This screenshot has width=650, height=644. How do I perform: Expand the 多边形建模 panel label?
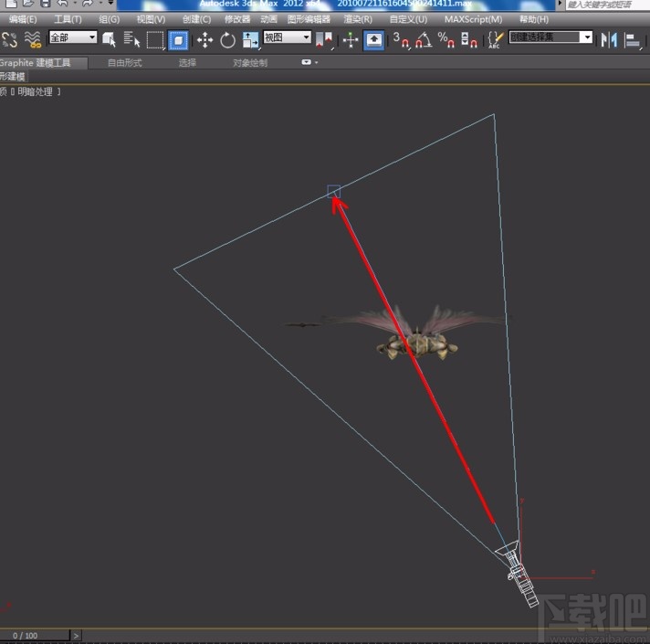click(x=13, y=77)
